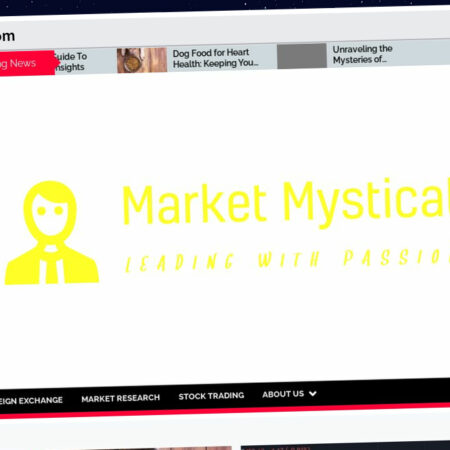Screen dimensions: 450x450
Task: Click the Market Mystical site title
Action: (286, 203)
